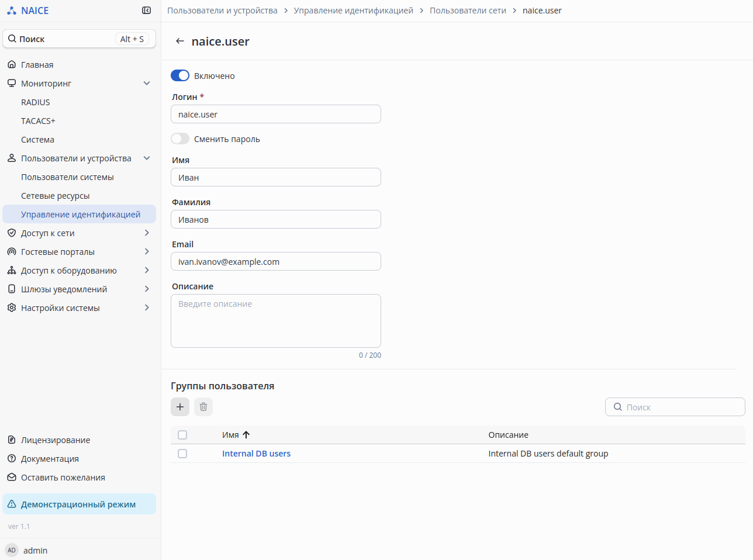Image resolution: width=753 pixels, height=560 pixels.
Task: Expand the Доступ к сети section
Action: [x=147, y=233]
